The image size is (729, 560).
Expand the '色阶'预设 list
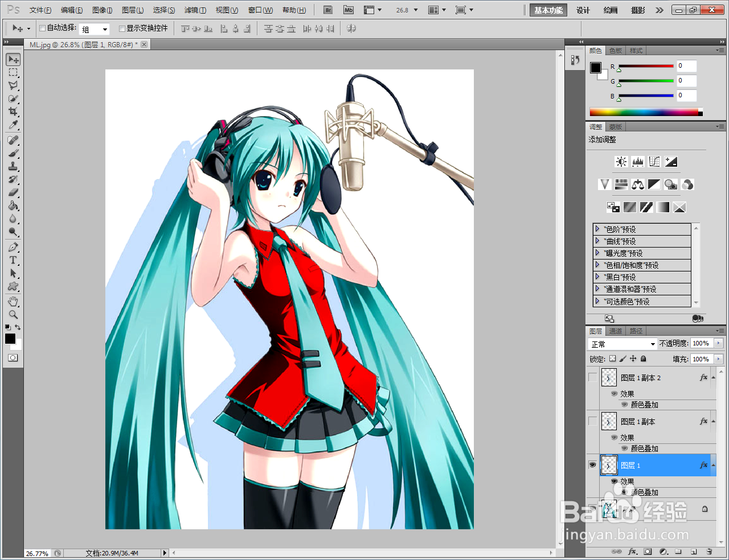pos(597,229)
